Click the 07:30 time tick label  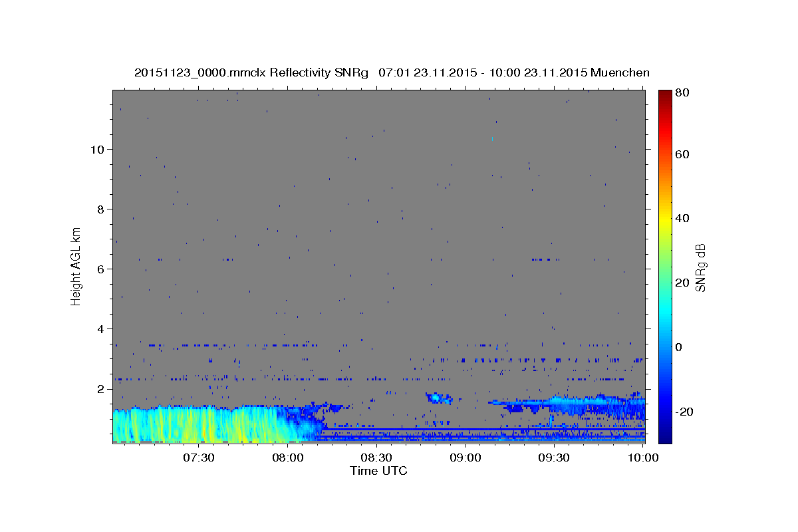point(199,458)
